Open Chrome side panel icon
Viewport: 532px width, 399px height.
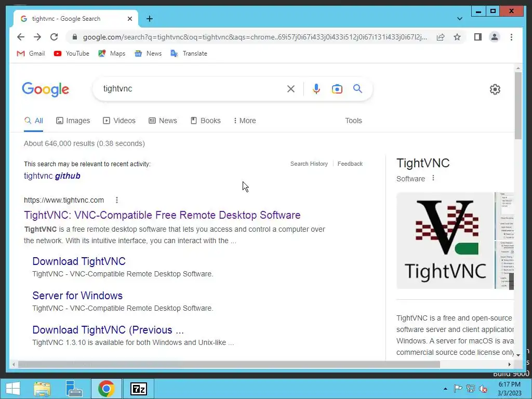(x=478, y=37)
